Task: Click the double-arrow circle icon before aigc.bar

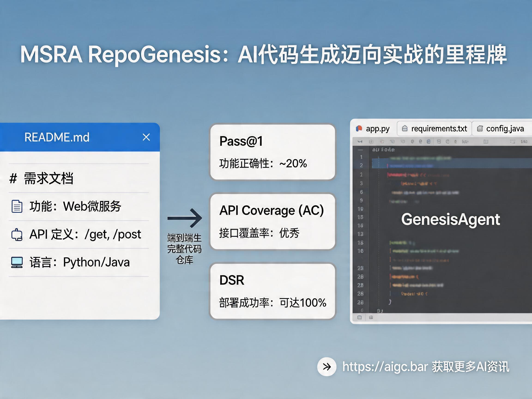Action: click(x=326, y=367)
